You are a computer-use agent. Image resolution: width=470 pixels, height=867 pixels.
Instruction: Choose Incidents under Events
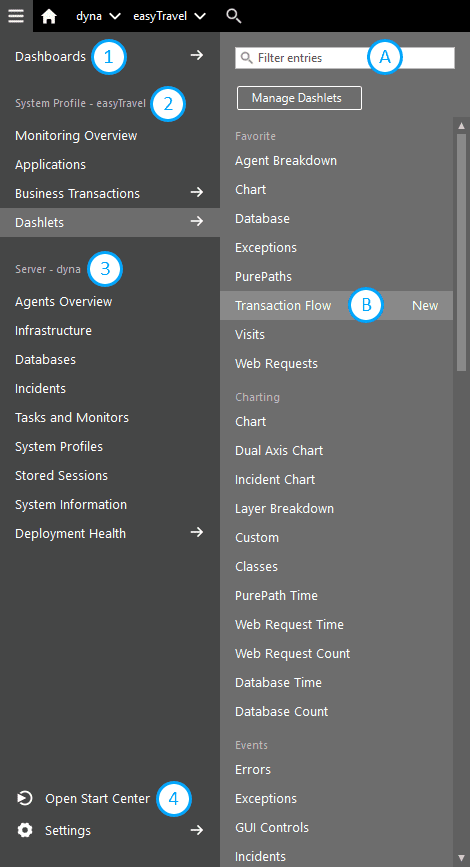coord(260,856)
